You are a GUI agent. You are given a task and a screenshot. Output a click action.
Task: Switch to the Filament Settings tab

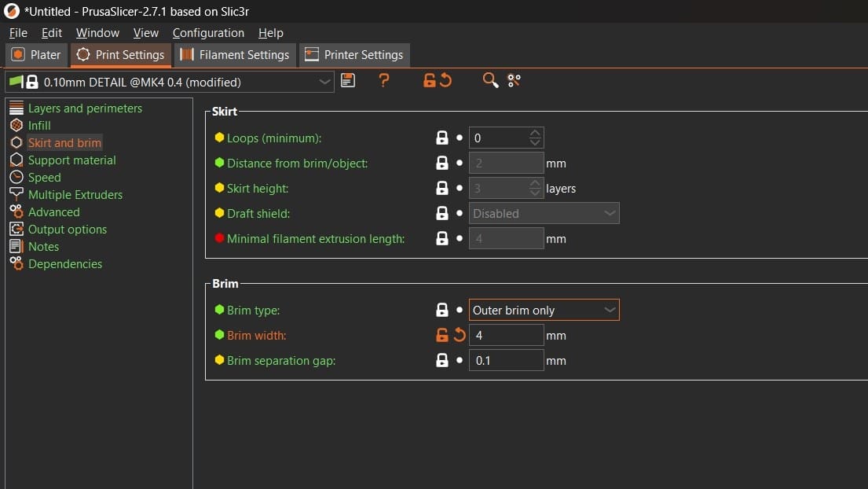click(x=236, y=55)
